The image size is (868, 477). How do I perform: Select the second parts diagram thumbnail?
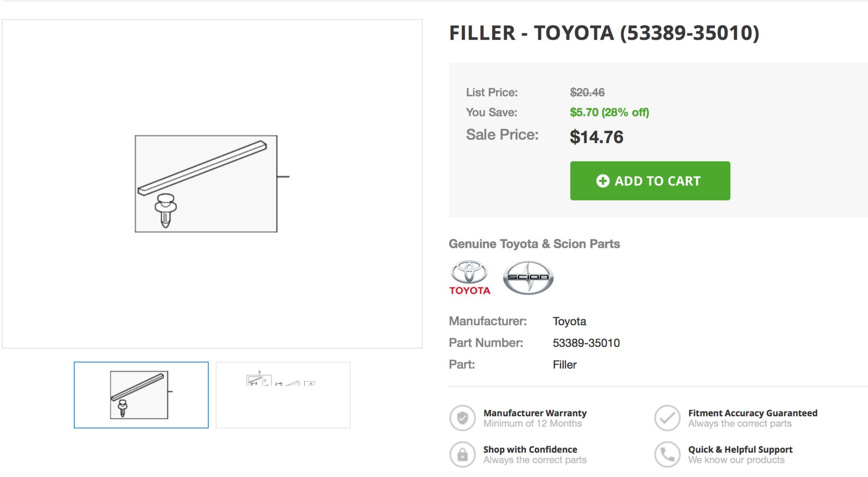coord(283,395)
